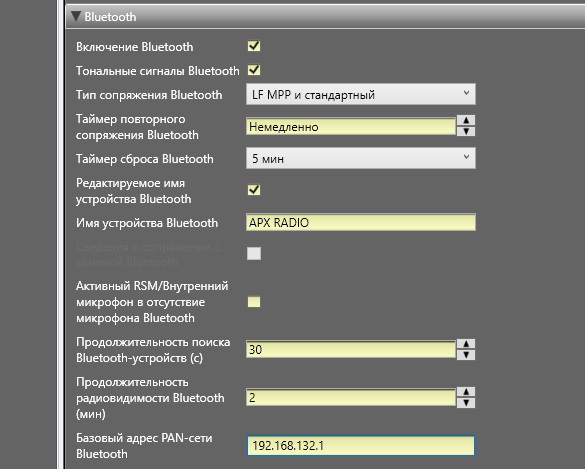Enable Активный RSM/Внутренний микрофон checkbox
The height and width of the screenshot is (469, 585).
[254, 302]
